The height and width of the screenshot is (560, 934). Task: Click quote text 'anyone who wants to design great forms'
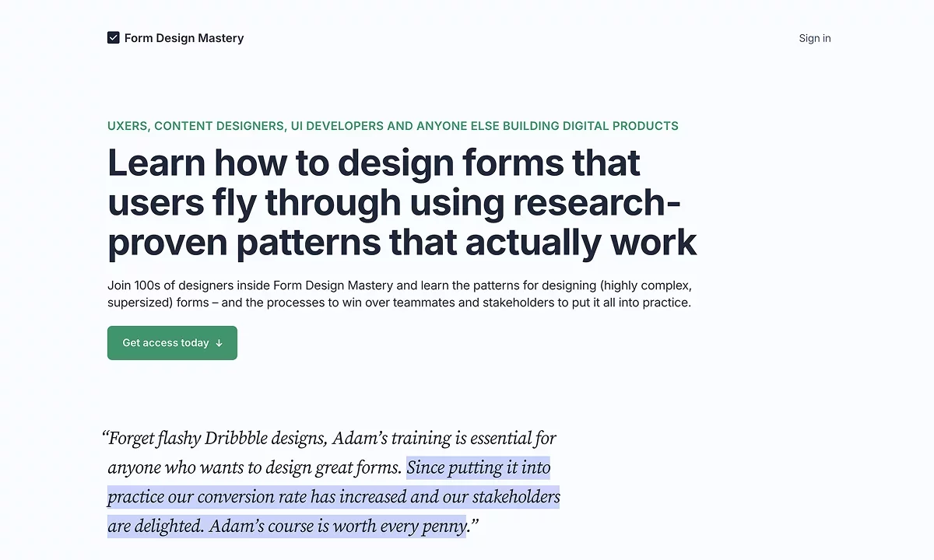(255, 467)
